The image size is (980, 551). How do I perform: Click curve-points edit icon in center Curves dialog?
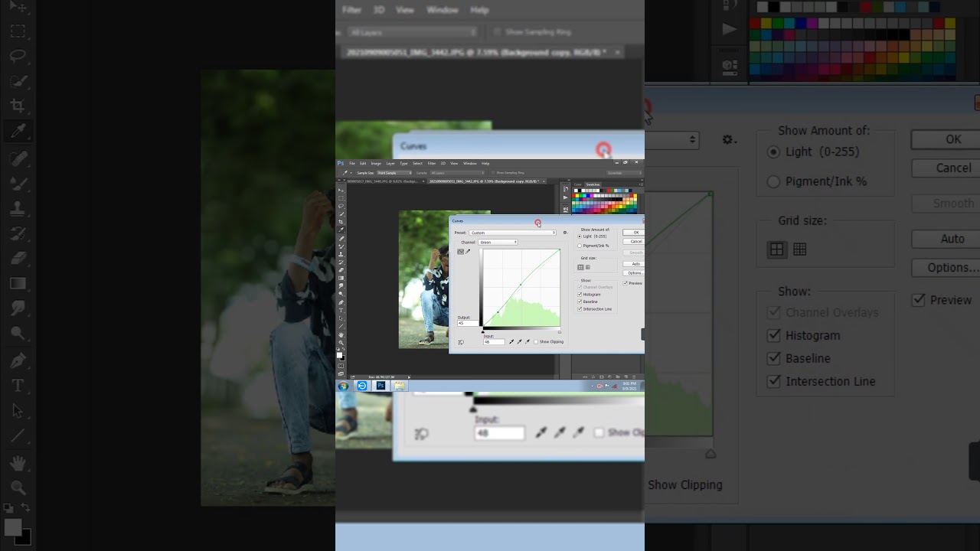coord(461,252)
